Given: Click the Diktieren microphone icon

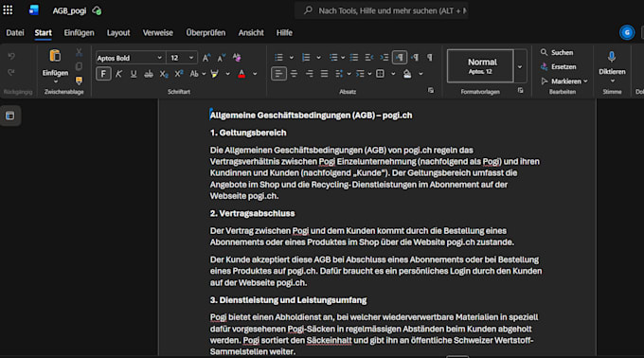Looking at the screenshot, I should click(612, 57).
